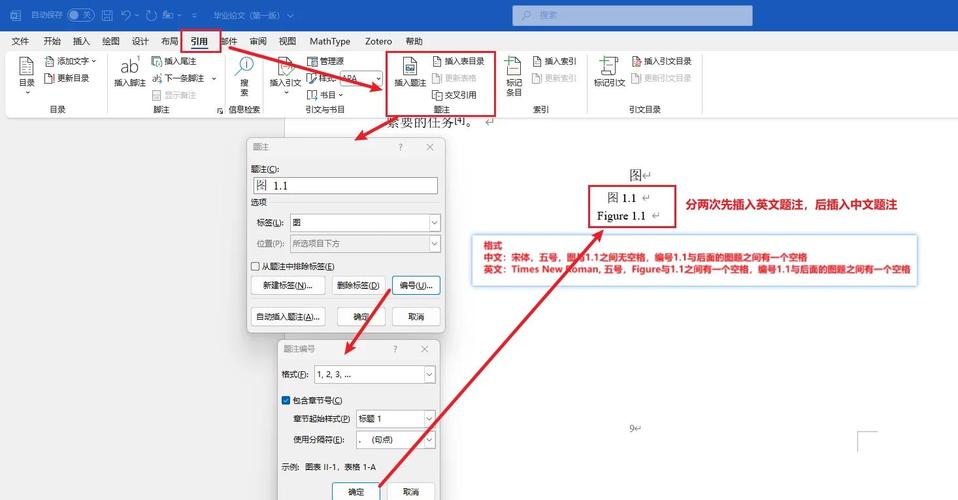Switch to the 插入 ribbon tab
The width and height of the screenshot is (958, 500).
coord(81,41)
